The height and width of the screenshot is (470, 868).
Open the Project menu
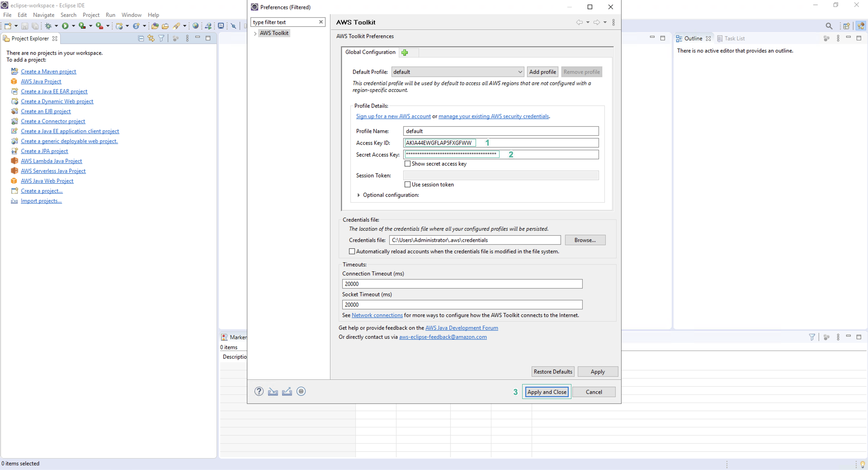[91, 15]
